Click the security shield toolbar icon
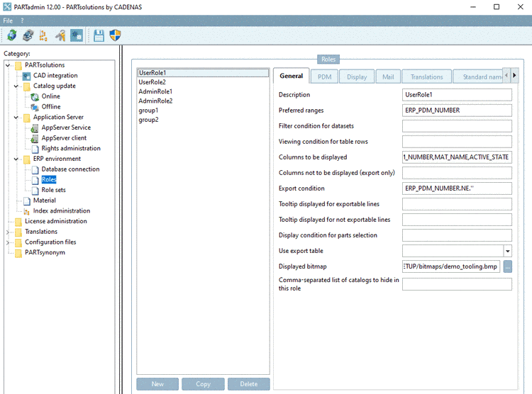The image size is (532, 394). point(115,35)
